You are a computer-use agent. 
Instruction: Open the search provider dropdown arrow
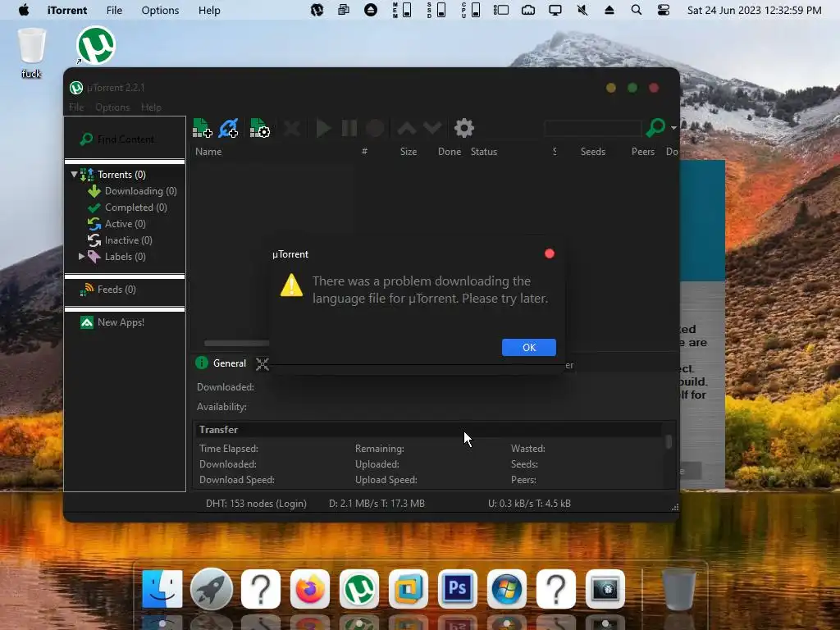(x=673, y=128)
